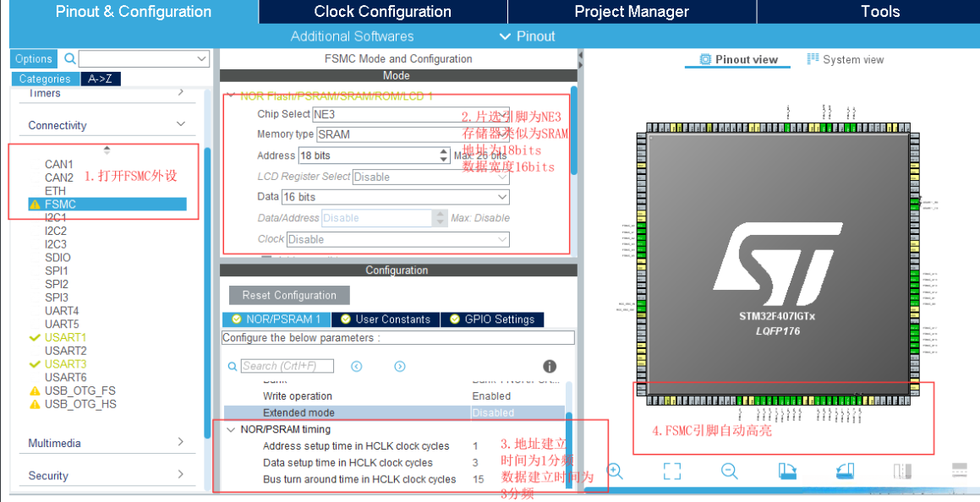Click the FSMC warning triangle icon
Viewport: 980px width, 502px height.
click(35, 205)
